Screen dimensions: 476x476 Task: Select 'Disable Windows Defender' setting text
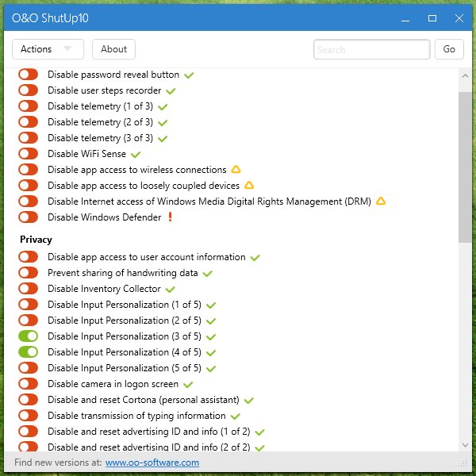pyautogui.click(x=105, y=217)
